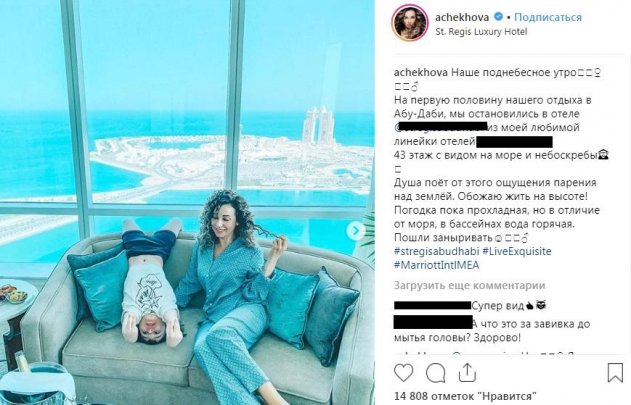Go to next photo with carousel arrow

[x=356, y=230]
